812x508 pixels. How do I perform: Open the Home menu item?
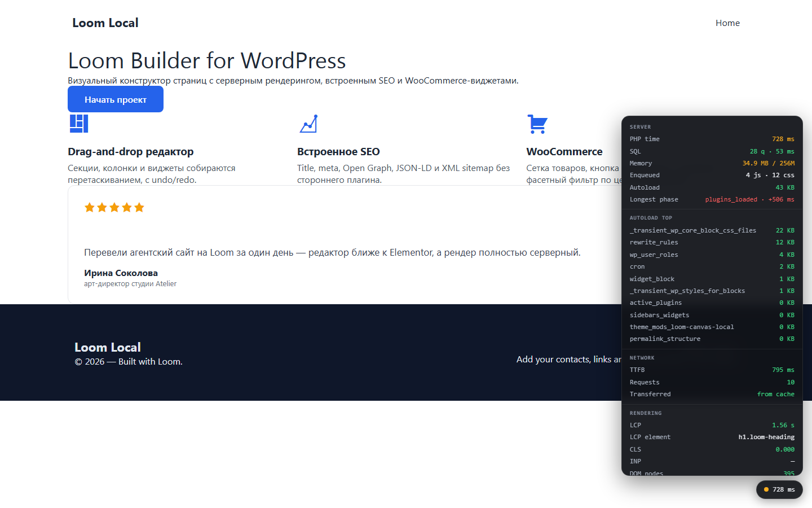pos(727,23)
